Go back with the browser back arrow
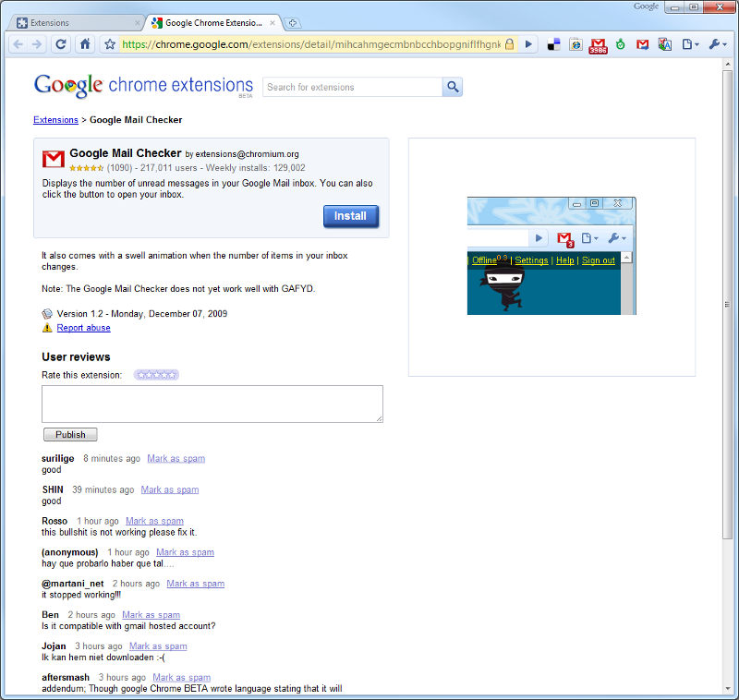This screenshot has width=739, height=700. tap(18, 44)
